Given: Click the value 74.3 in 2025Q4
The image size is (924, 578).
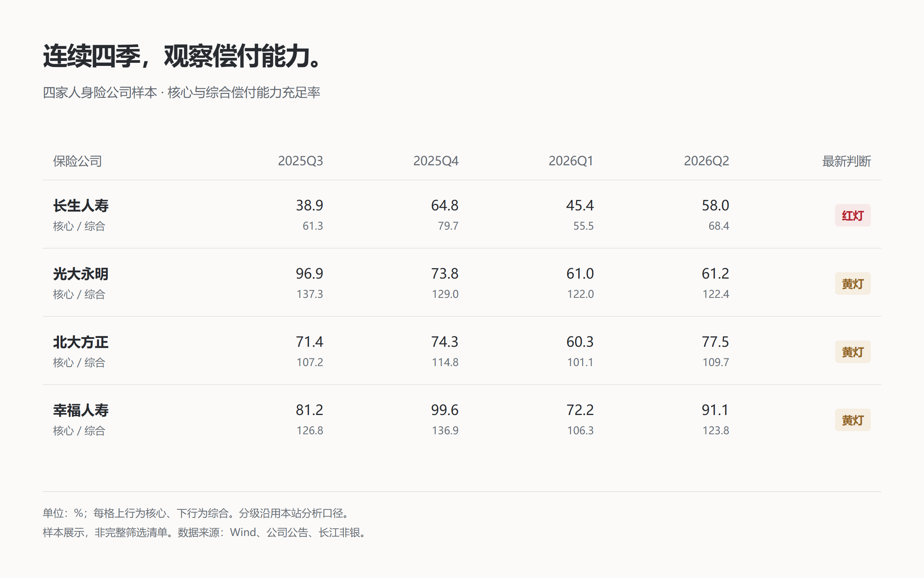Looking at the screenshot, I should click(445, 342).
